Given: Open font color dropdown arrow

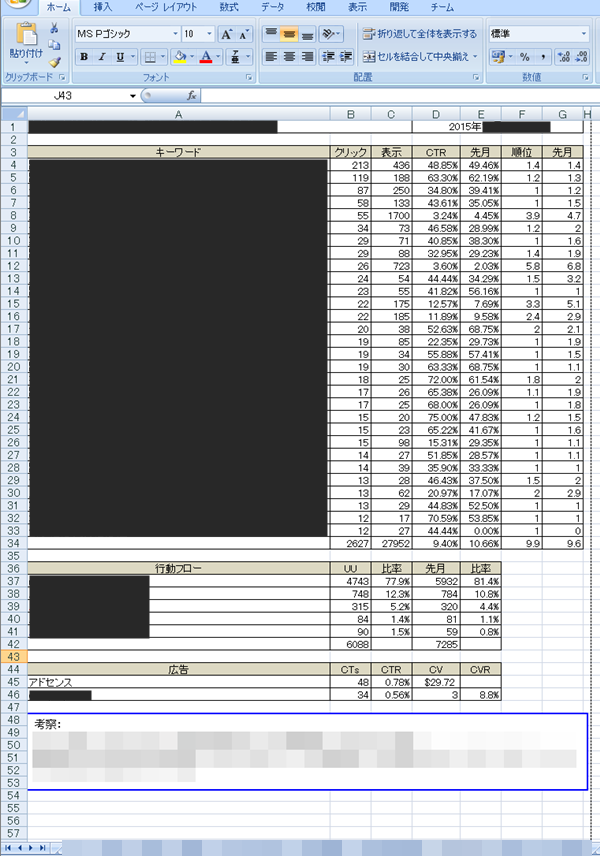Looking at the screenshot, I should point(218,57).
